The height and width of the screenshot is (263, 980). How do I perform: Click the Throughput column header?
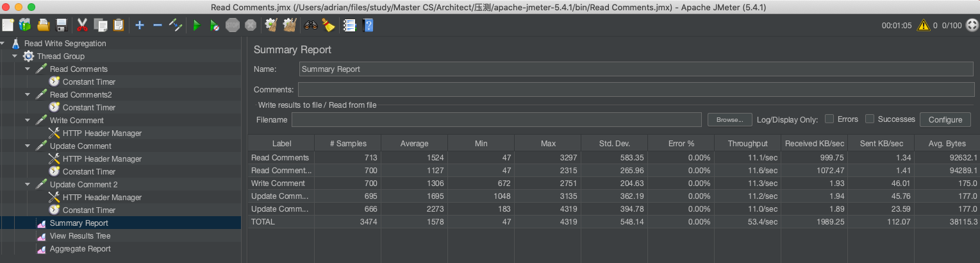[747, 143]
